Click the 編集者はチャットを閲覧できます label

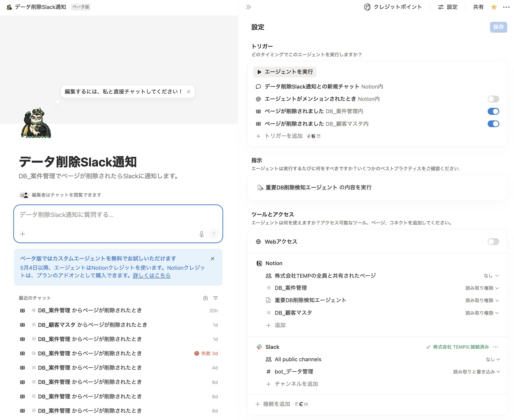(x=66, y=195)
